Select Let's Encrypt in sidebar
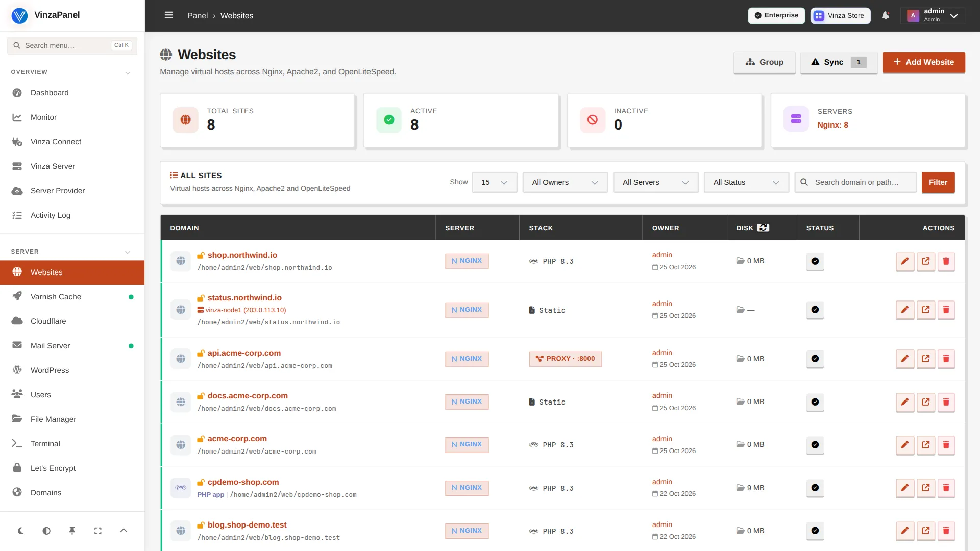This screenshot has height=551, width=980. 72,468
